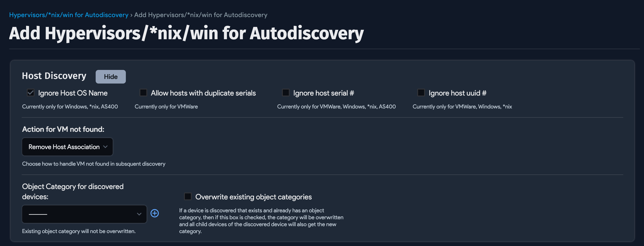Click the Ignore host serial # text label

click(323, 93)
